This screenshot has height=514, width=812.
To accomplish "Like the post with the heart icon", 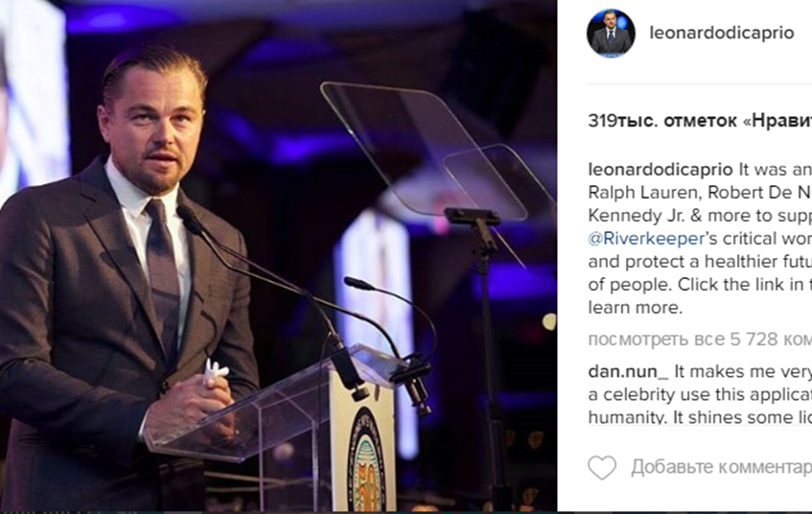I will pos(602,467).
